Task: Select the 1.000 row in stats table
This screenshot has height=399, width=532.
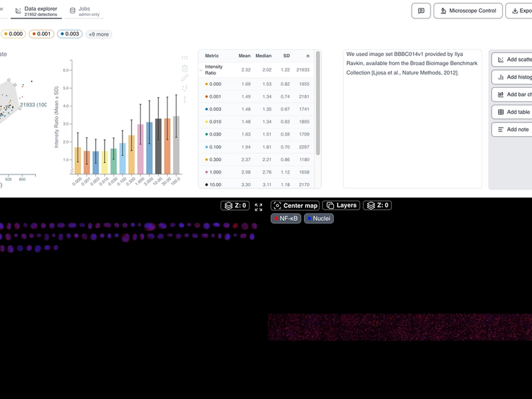Action: (257, 172)
